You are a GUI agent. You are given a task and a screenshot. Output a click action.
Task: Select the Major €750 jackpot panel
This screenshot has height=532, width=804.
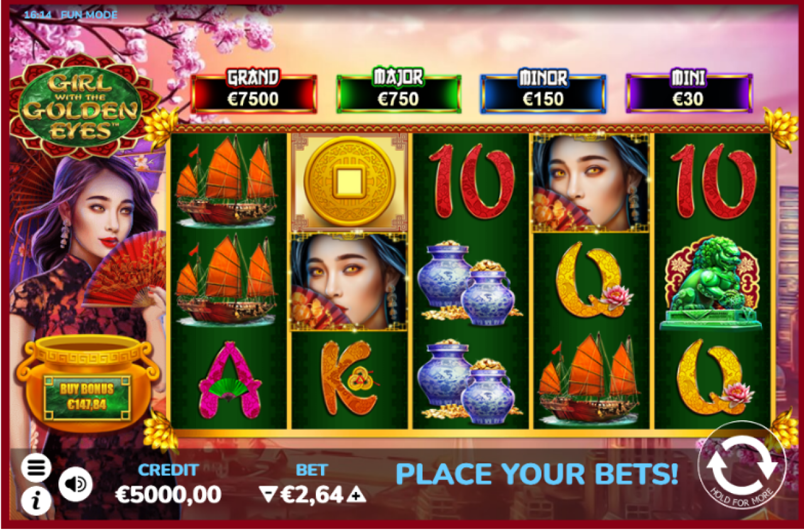tap(399, 93)
